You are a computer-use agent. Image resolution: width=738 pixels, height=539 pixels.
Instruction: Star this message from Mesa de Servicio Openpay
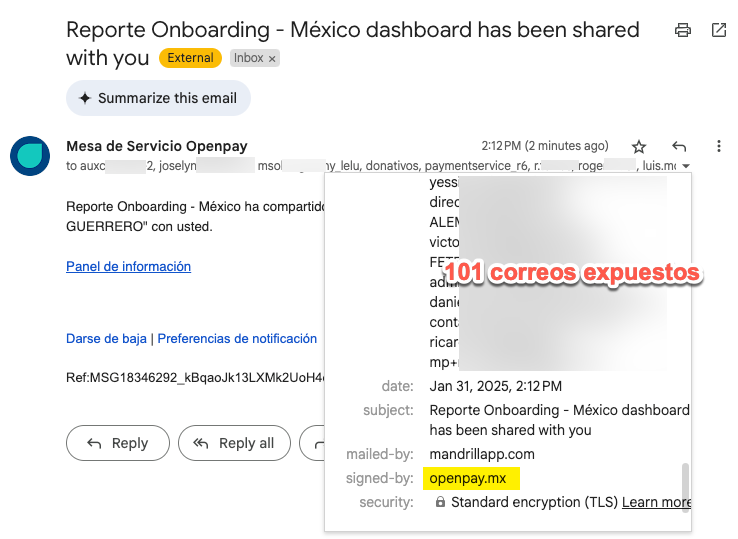(638, 147)
